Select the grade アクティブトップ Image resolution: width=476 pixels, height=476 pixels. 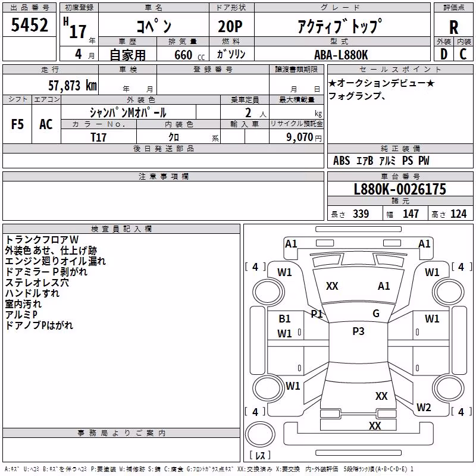(x=340, y=26)
